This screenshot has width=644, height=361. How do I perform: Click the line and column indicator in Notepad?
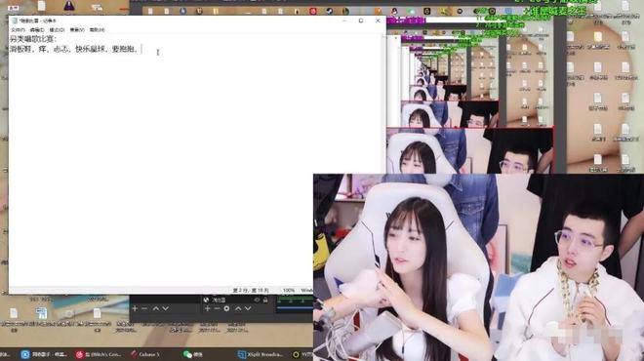point(251,291)
